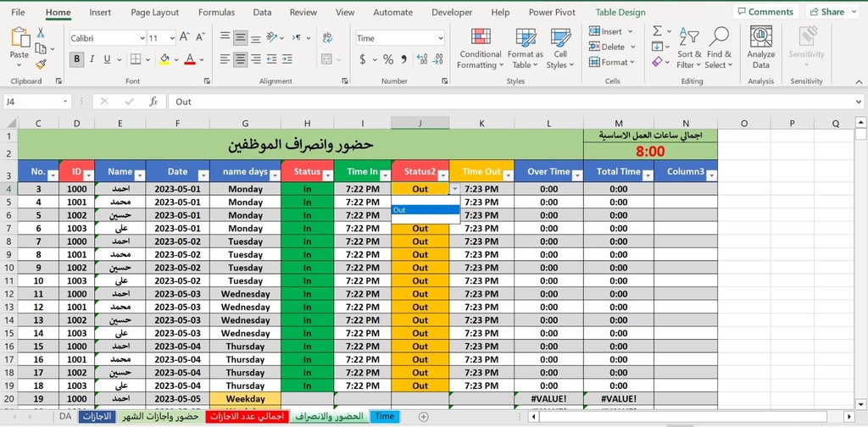868x427 pixels.
Task: Increase font size with large A icon
Action: (x=185, y=37)
